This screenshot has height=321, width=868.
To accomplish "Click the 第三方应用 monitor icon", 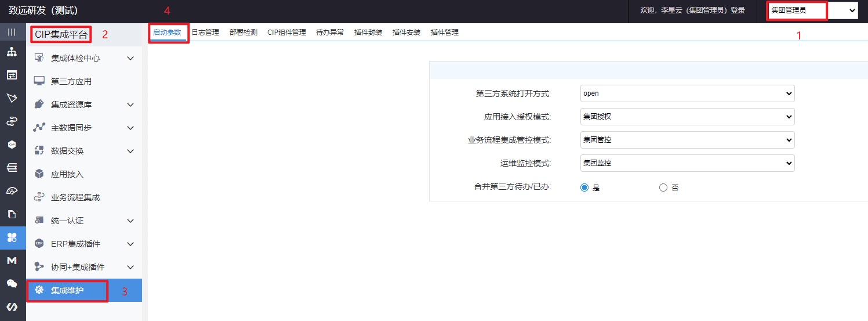I will tap(39, 81).
